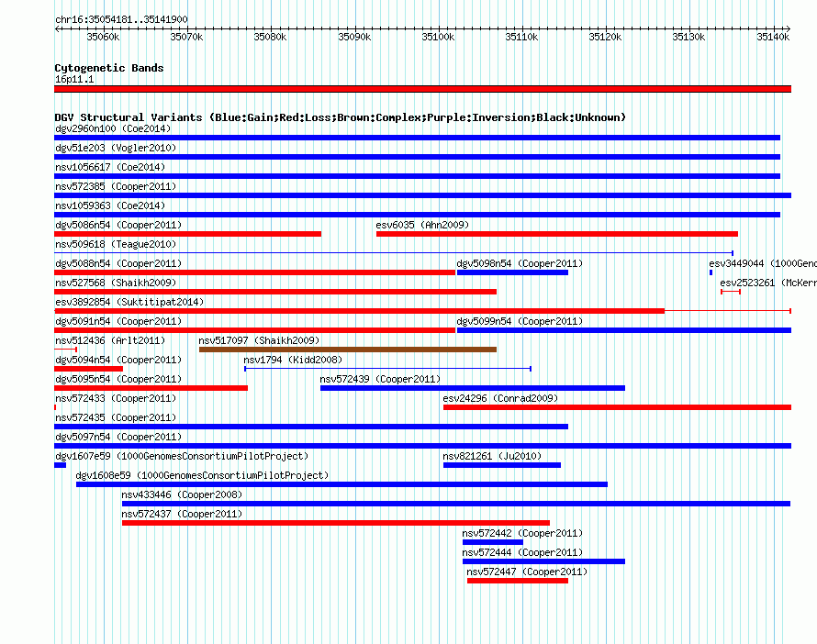Click the Cytogenetic Bands track title
The width and height of the screenshot is (817, 644).
[x=109, y=68]
